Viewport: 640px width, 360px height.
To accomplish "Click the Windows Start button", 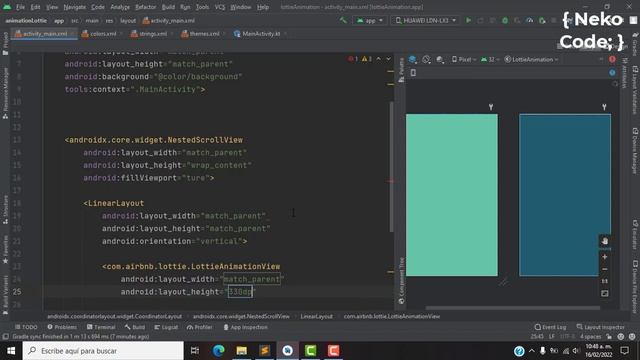I will coord(11,351).
